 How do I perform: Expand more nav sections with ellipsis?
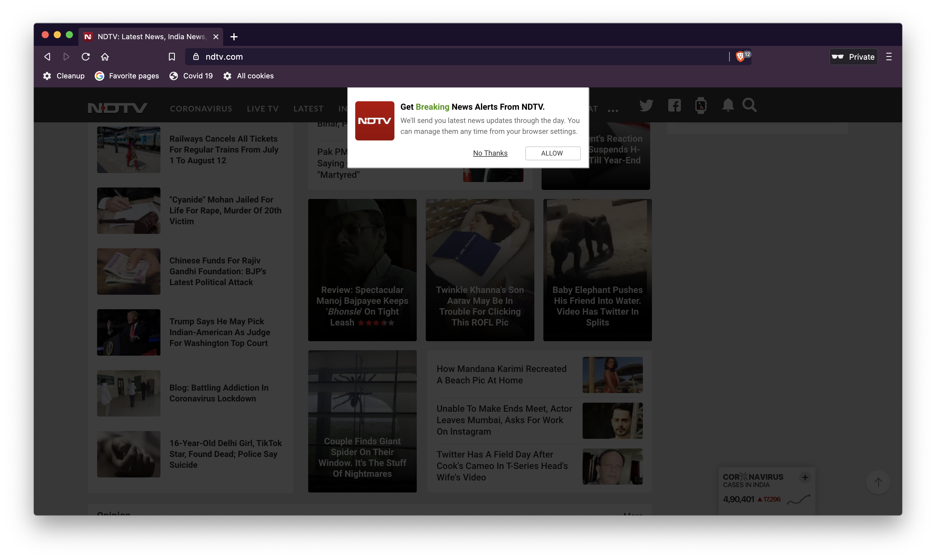[x=613, y=110]
